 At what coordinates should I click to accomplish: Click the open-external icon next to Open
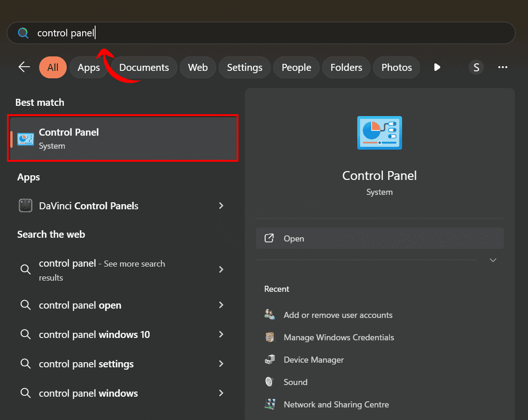[x=269, y=238]
